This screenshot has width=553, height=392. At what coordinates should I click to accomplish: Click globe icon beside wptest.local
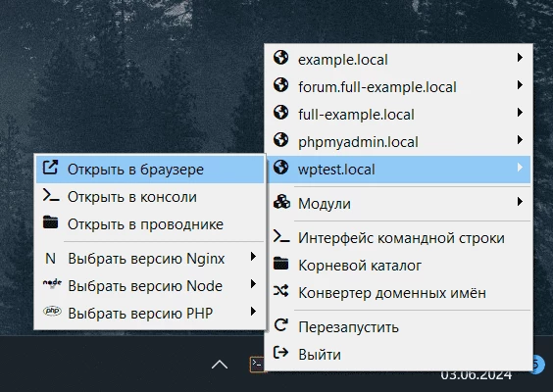coord(280,168)
